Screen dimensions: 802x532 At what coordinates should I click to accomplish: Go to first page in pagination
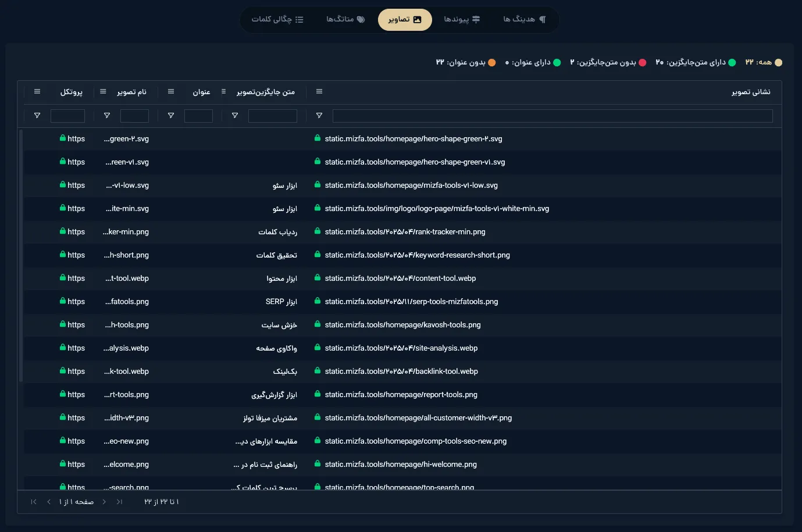34,502
